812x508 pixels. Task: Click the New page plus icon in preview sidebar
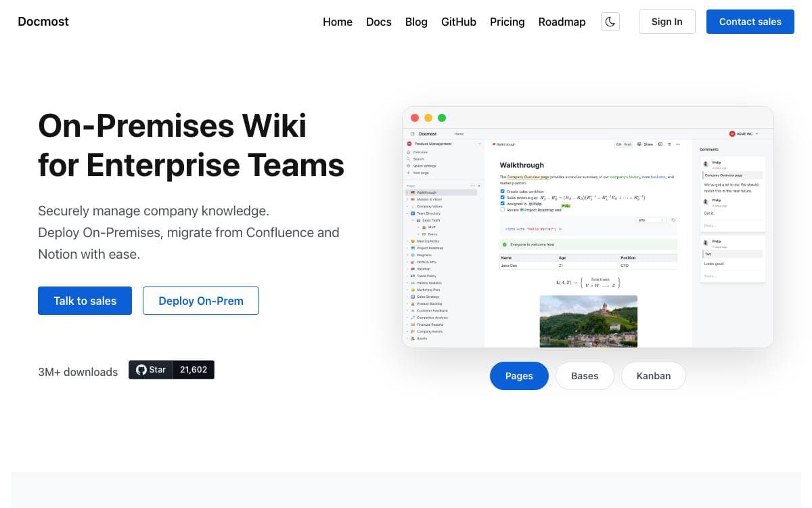(409, 173)
